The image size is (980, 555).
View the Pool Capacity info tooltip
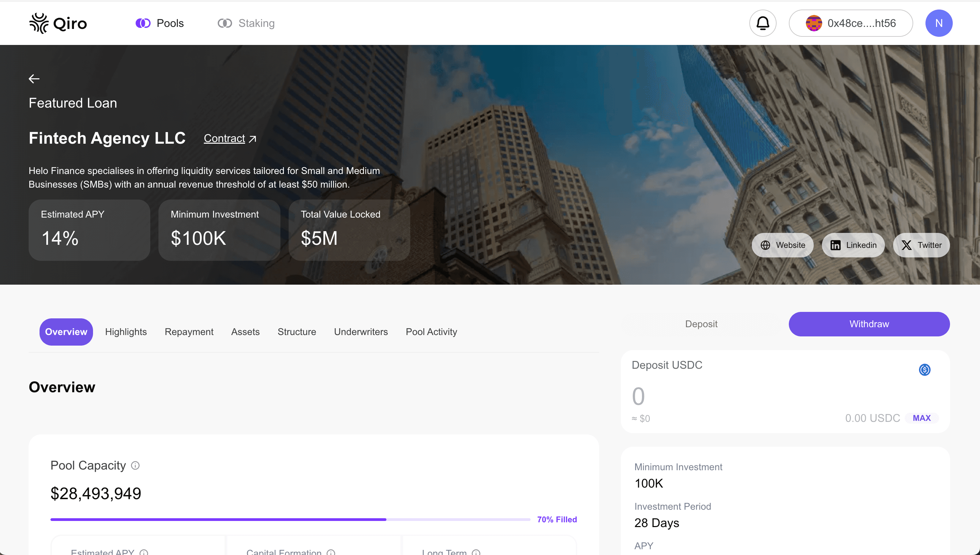135,465
